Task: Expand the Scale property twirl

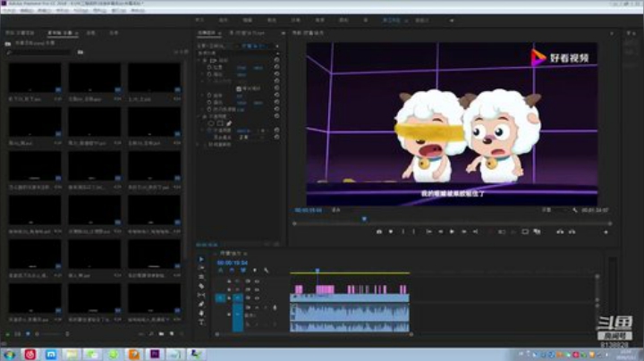Action: click(x=203, y=74)
